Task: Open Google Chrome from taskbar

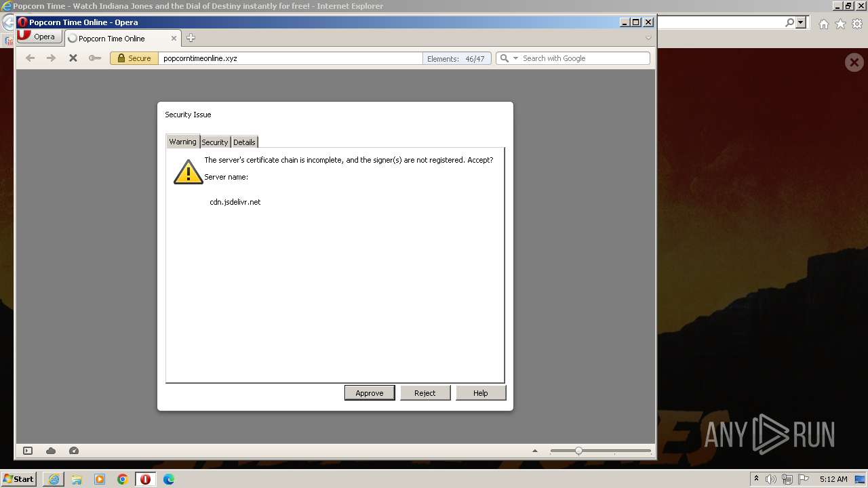Action: click(x=123, y=479)
